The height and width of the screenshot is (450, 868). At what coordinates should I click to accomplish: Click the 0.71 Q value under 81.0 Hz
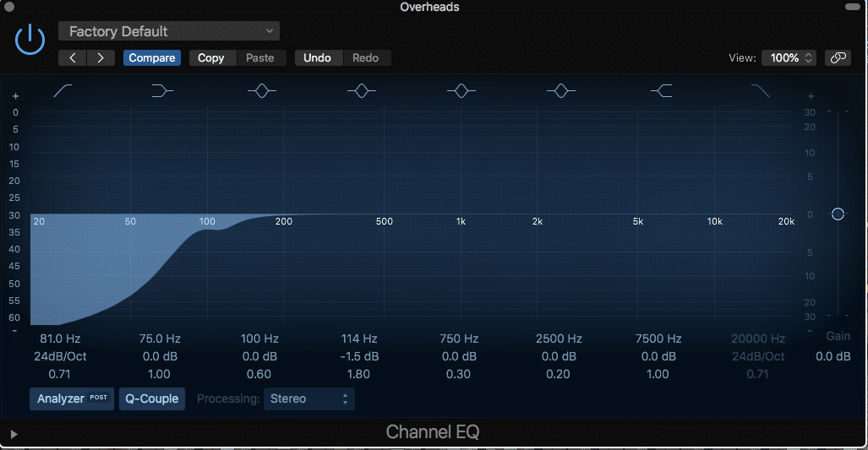pos(59,374)
